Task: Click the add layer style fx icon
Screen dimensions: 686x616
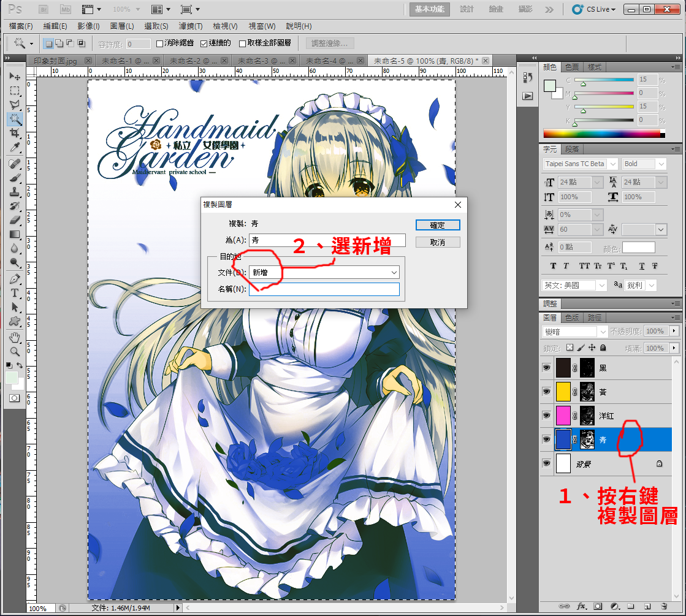Action: 581,606
